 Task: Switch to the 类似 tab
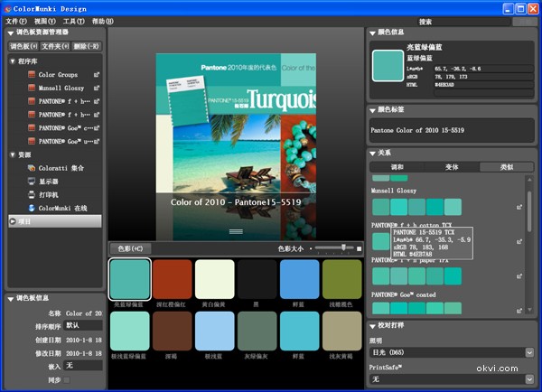(x=507, y=167)
